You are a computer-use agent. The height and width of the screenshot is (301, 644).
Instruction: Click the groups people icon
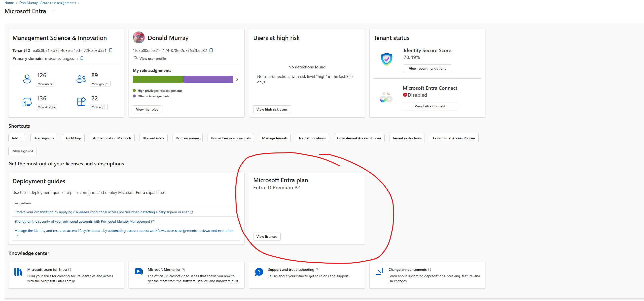(81, 79)
